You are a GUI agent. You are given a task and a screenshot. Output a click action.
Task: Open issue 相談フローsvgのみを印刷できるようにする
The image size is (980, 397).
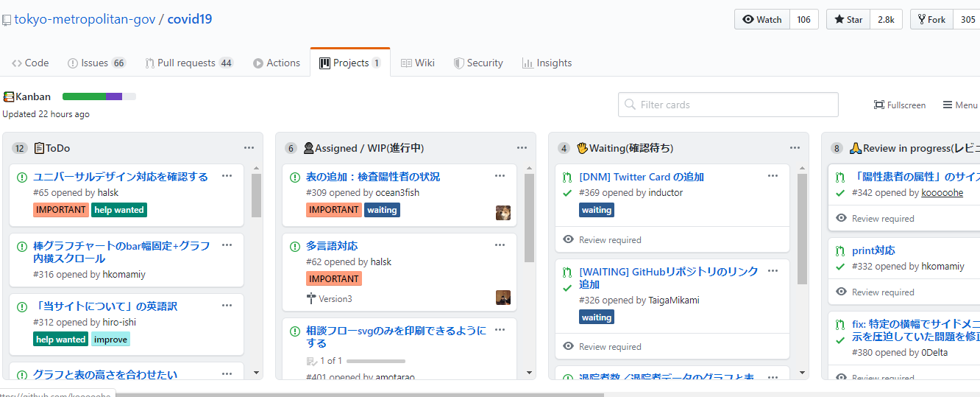(396, 337)
